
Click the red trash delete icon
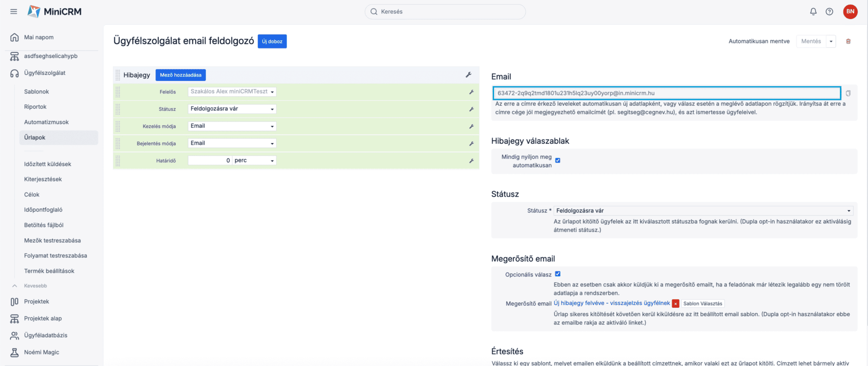pos(848,41)
